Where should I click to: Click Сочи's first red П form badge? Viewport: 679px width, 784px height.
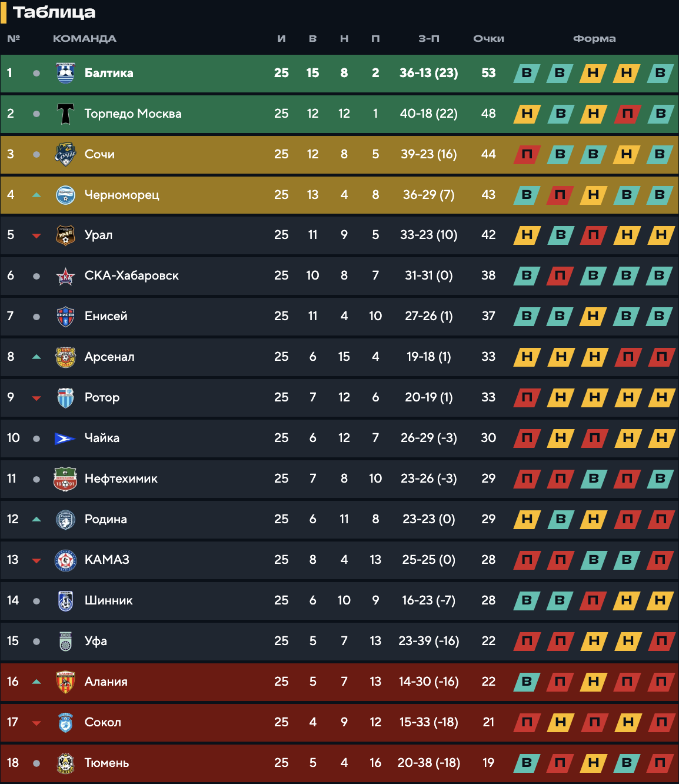[527, 154]
